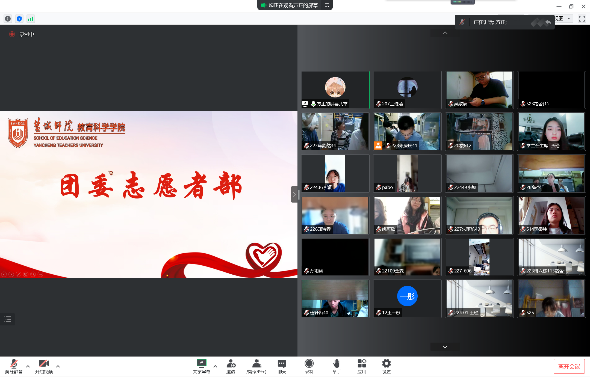Open the invite participants icon

click(231, 366)
